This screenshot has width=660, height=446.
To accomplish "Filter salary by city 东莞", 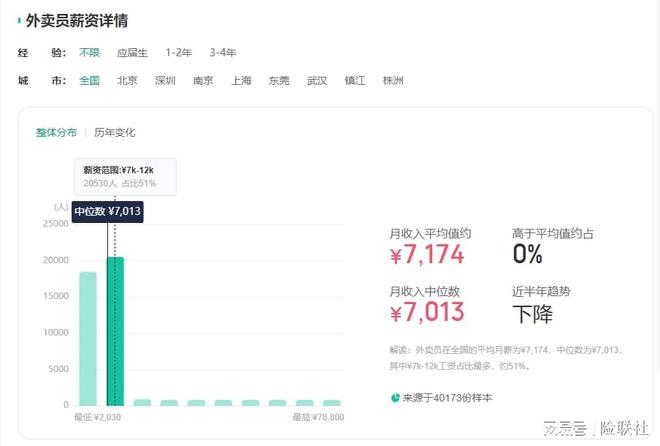I will pyautogui.click(x=279, y=80).
